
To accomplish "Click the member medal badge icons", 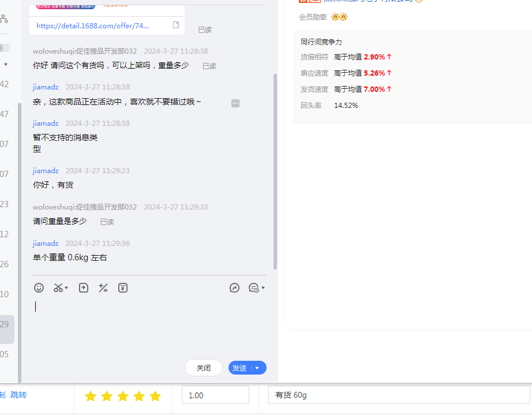I will (x=339, y=17).
